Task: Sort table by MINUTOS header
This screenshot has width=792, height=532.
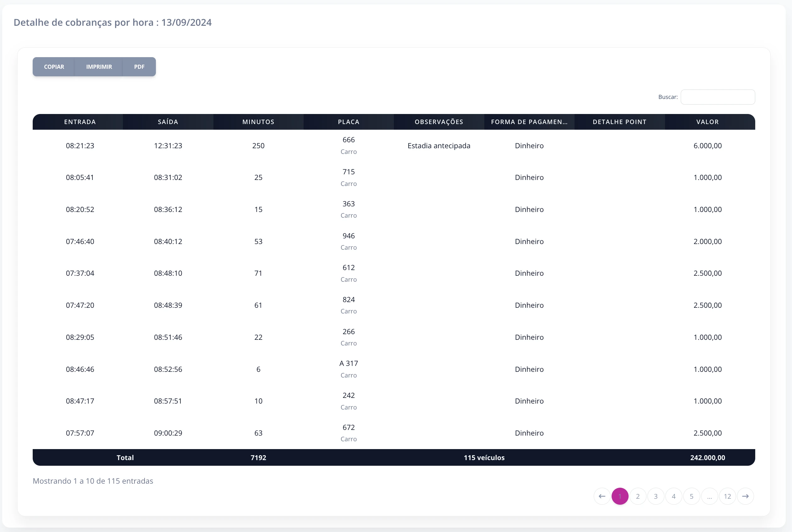Action: pyautogui.click(x=258, y=122)
